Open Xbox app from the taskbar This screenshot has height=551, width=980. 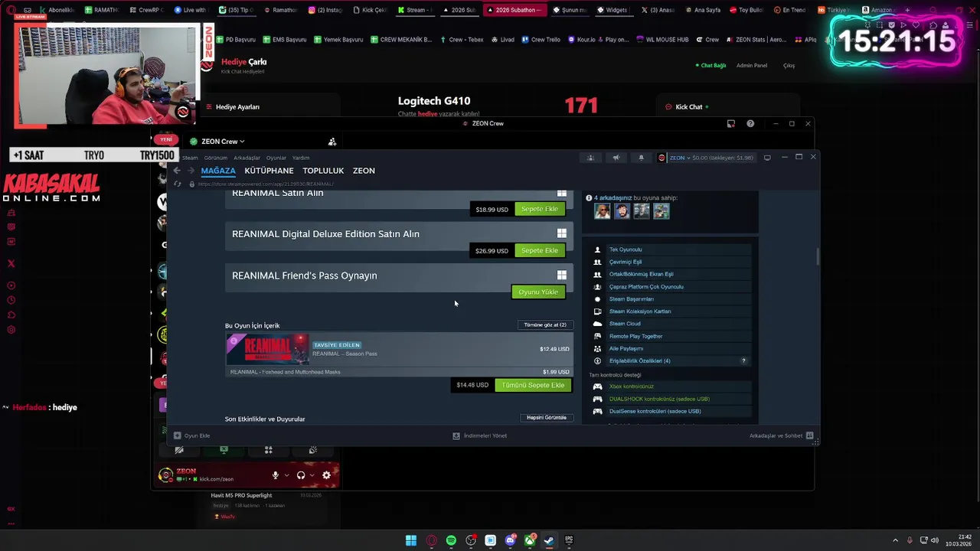pyautogui.click(x=530, y=540)
